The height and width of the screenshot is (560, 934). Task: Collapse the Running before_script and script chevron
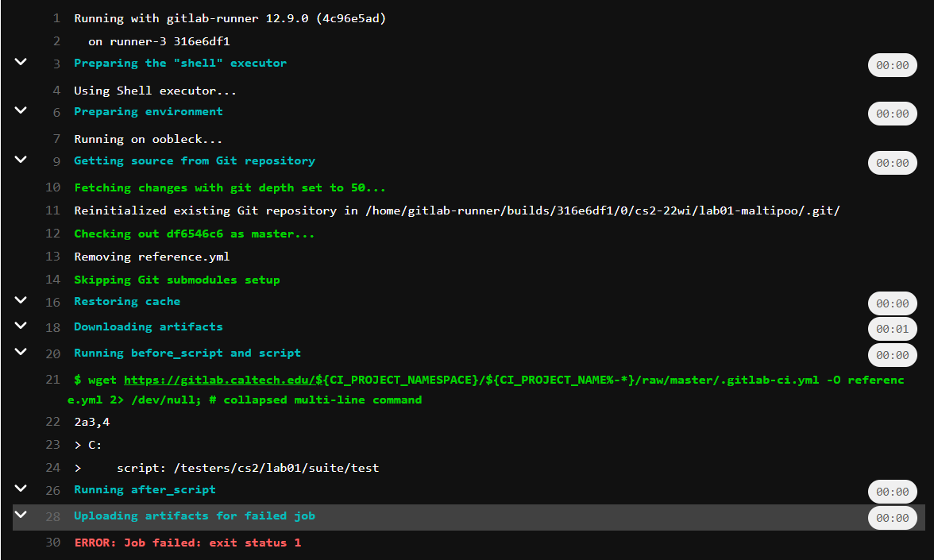(x=21, y=352)
